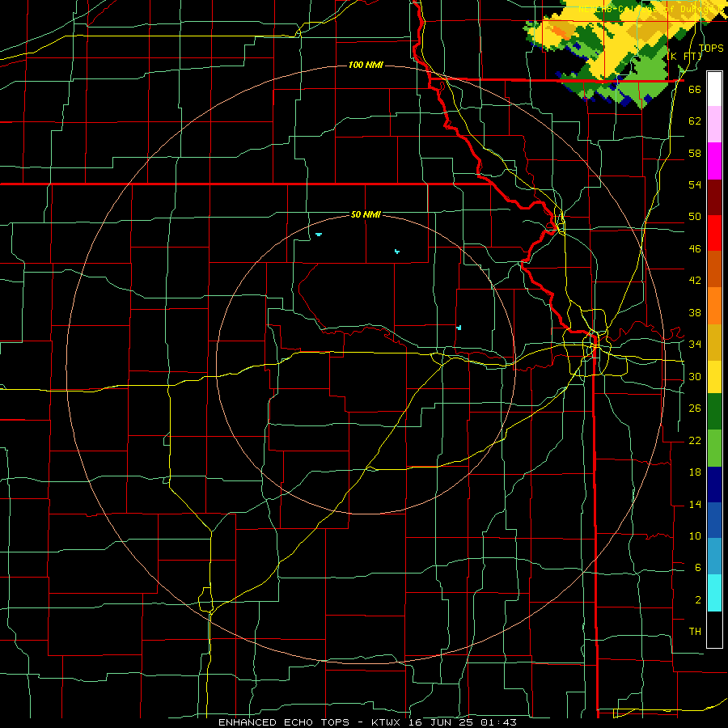The height and width of the screenshot is (728, 728).
Task: Select the "16 JUN 25 01:43" timestamp
Action: [x=463, y=722]
